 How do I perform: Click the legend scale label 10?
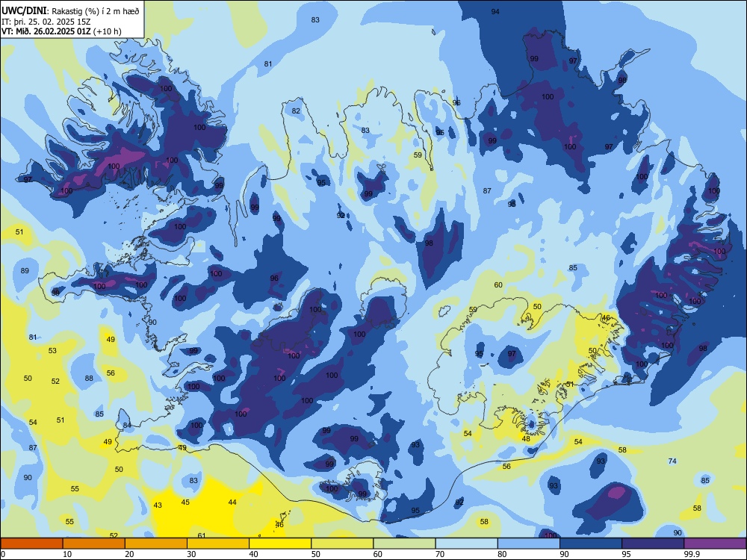point(67,554)
